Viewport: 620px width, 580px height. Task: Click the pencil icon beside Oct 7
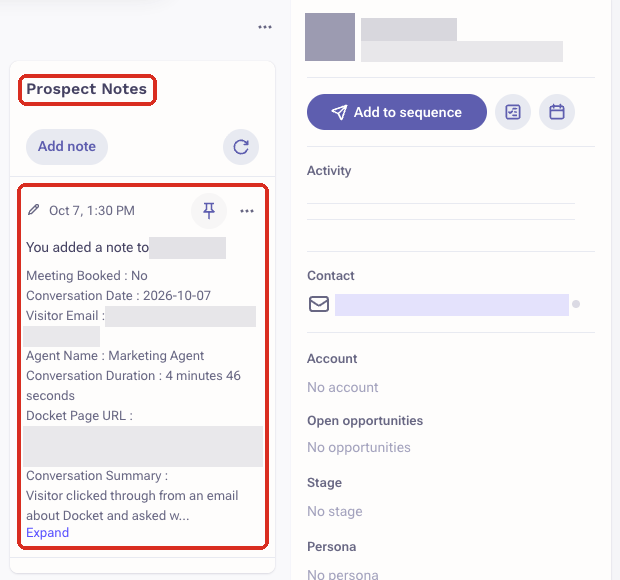34,210
